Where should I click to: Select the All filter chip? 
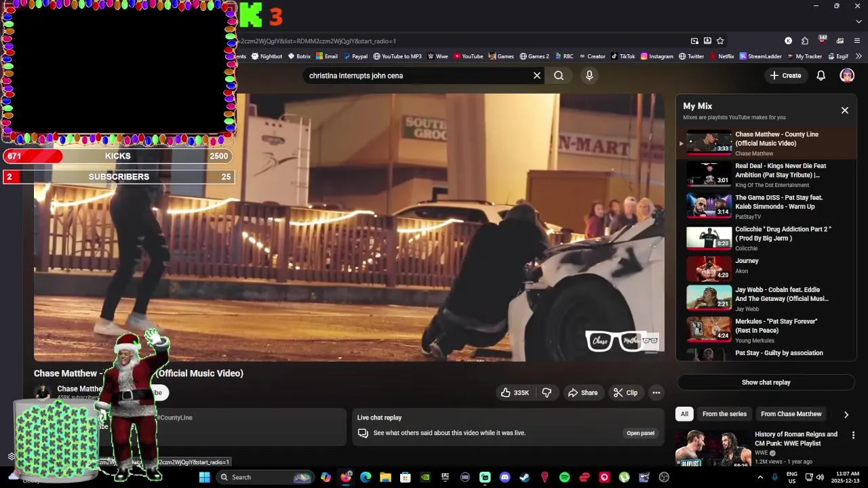click(x=684, y=414)
